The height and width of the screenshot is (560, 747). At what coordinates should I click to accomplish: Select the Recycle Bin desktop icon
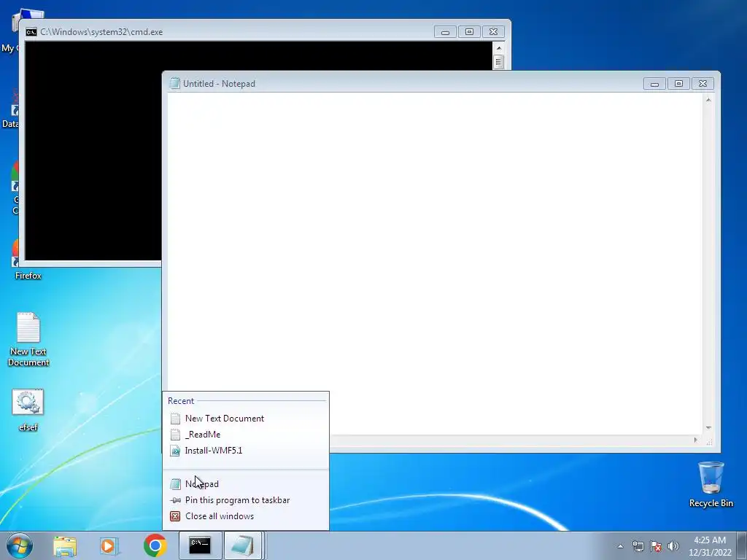coord(711,484)
